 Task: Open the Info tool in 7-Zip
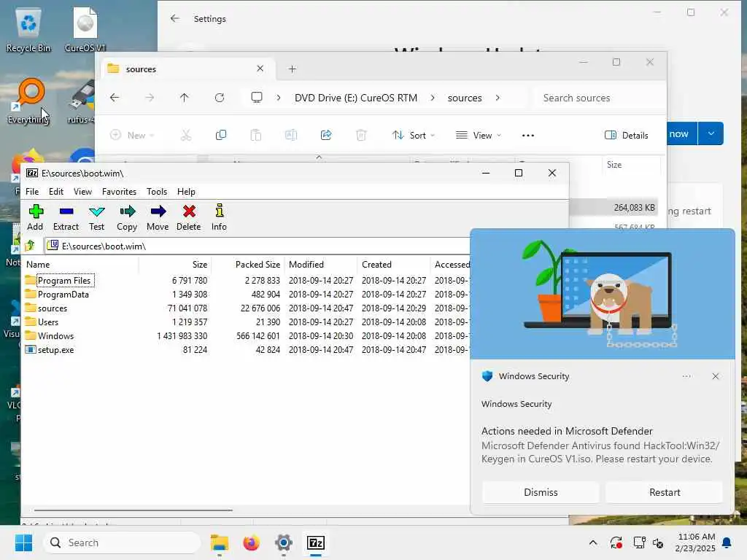click(x=219, y=217)
